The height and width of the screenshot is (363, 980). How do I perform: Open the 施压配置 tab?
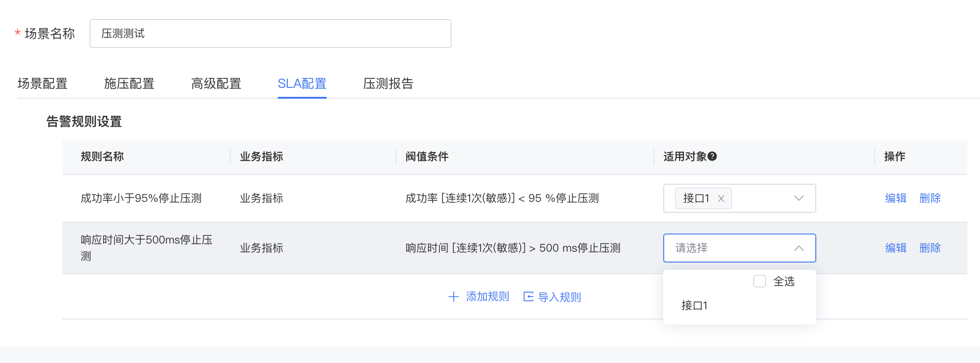click(129, 84)
